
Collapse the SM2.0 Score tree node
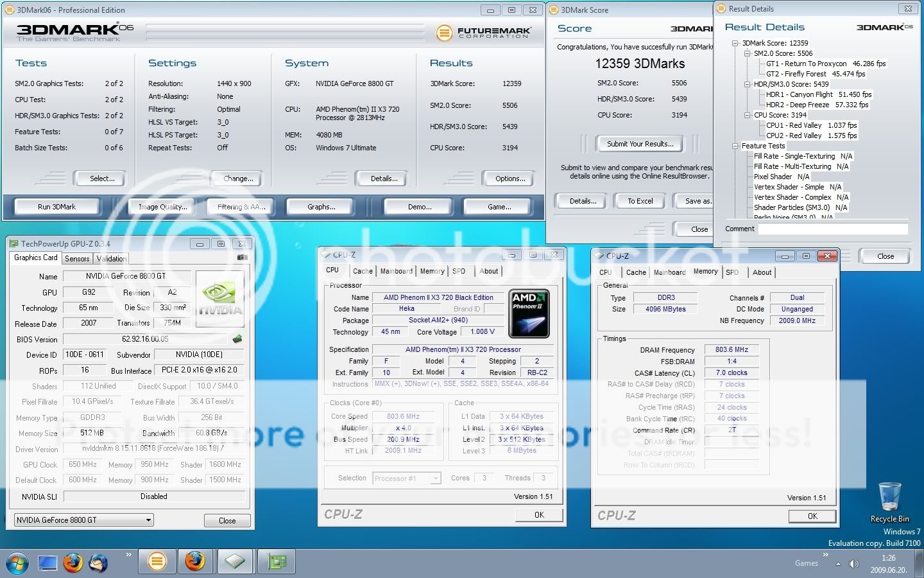[x=748, y=53]
